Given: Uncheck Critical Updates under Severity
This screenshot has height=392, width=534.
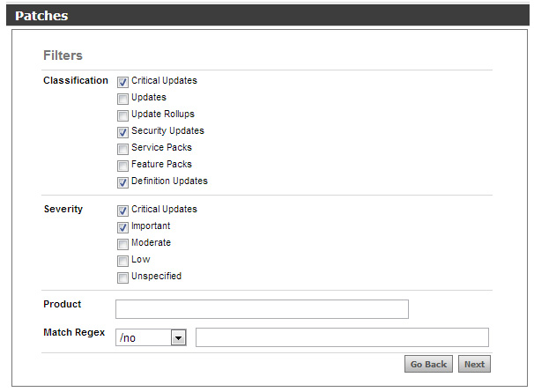Looking at the screenshot, I should coord(122,211).
